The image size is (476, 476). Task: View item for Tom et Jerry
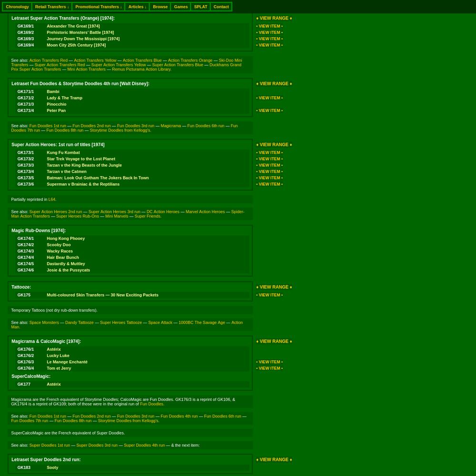coord(269,368)
